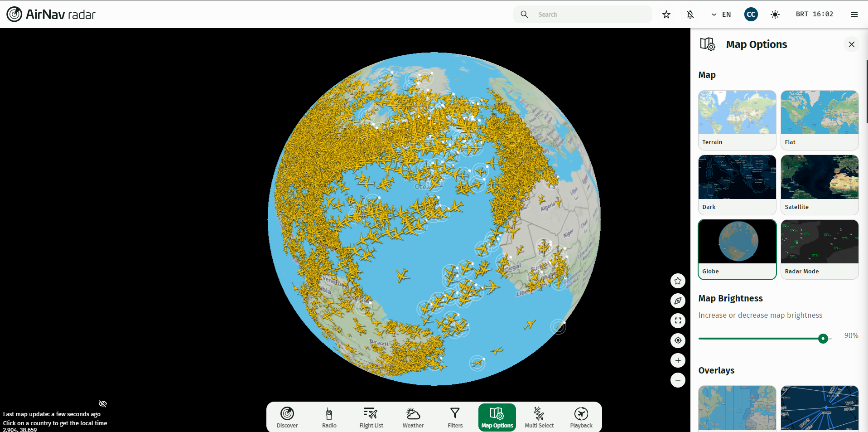
Task: Toggle the light/dark theme sun icon
Action: click(775, 15)
